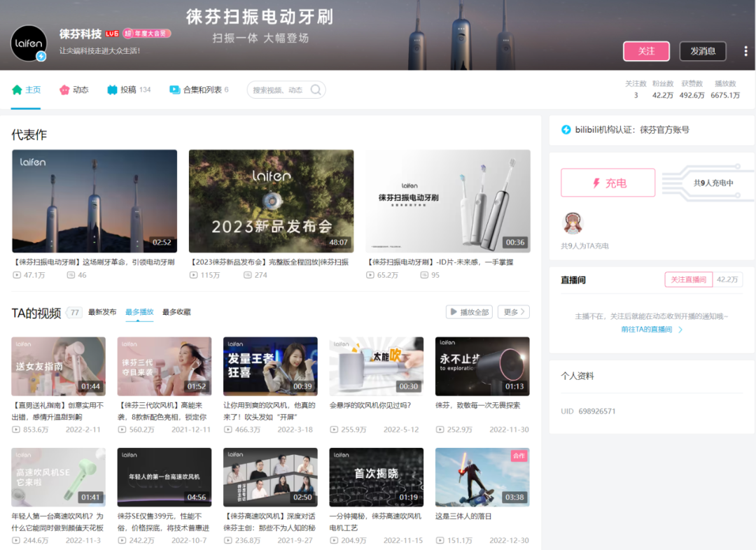Image resolution: width=756 pixels, height=550 pixels.
Task: Click the 42.2万 live room follower count
Action: pos(727,280)
